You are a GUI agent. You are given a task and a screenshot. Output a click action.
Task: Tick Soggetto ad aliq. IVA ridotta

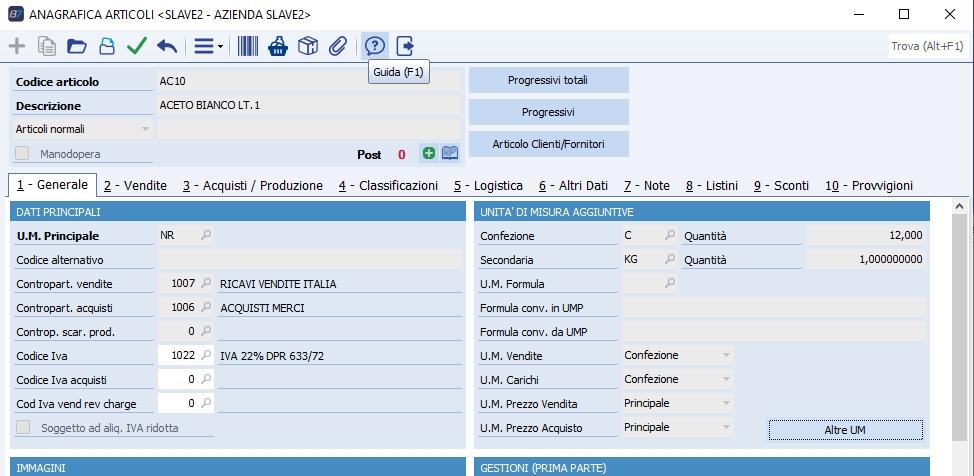[23, 427]
